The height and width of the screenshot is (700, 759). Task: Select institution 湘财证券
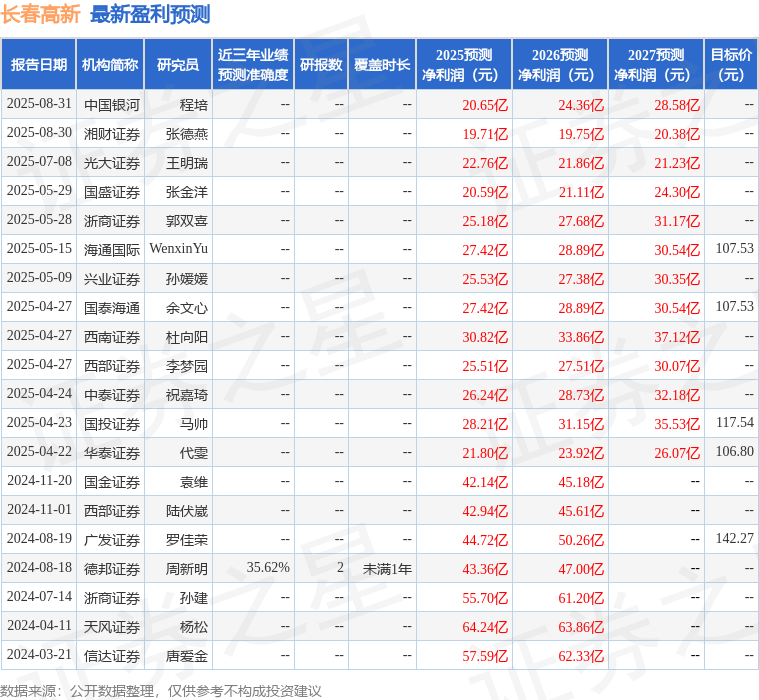[x=112, y=134]
